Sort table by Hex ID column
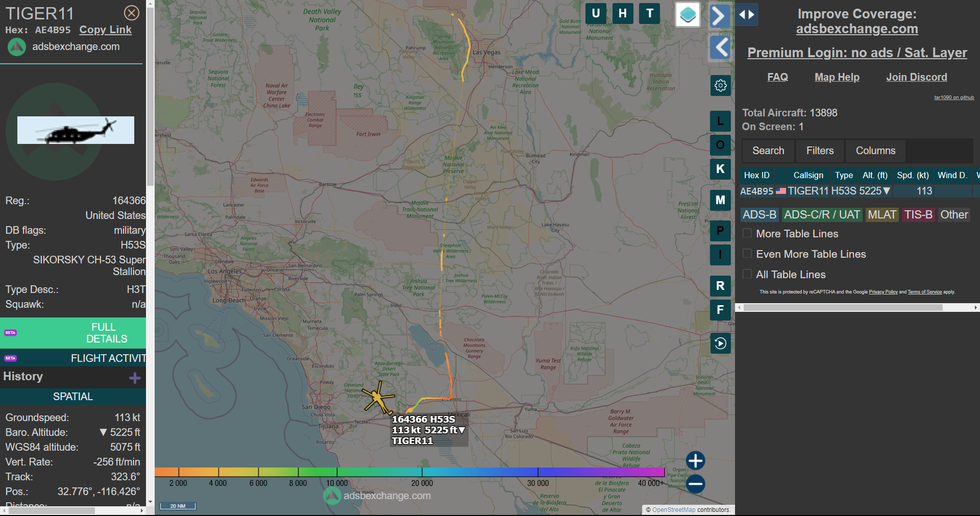 (756, 175)
